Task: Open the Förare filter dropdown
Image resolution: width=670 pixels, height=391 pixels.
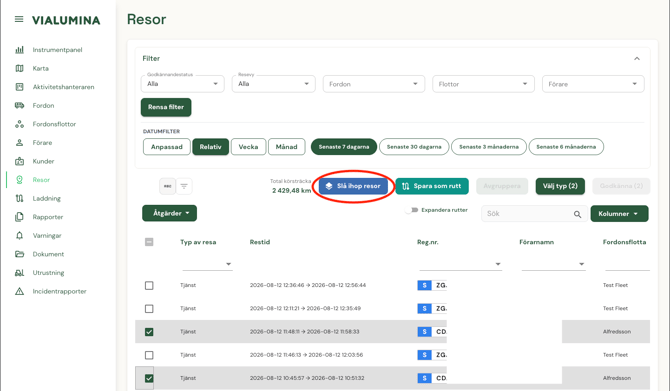Action: point(593,84)
